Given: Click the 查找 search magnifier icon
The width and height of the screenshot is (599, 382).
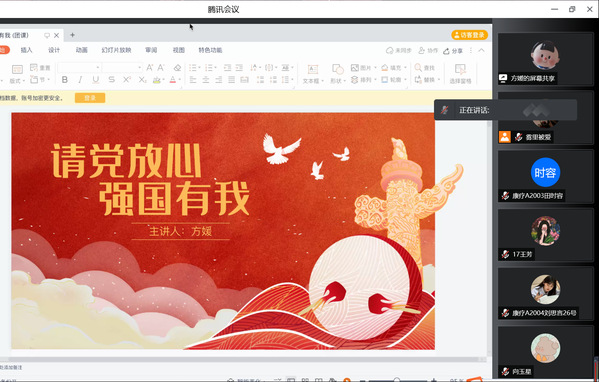Looking at the screenshot, I should coord(418,68).
